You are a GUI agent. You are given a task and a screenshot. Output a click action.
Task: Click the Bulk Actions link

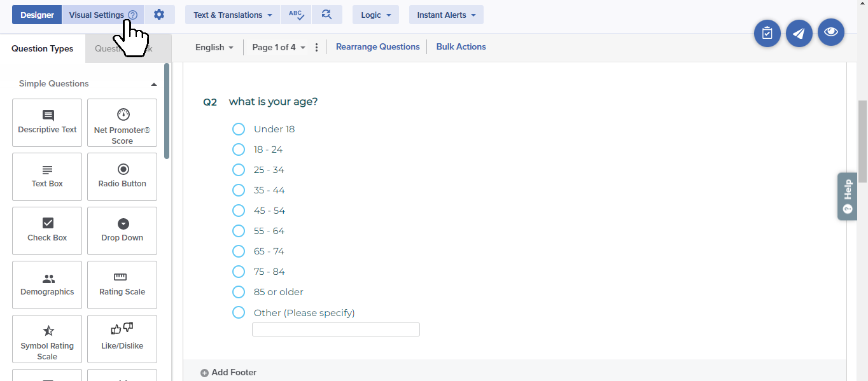[x=461, y=46]
